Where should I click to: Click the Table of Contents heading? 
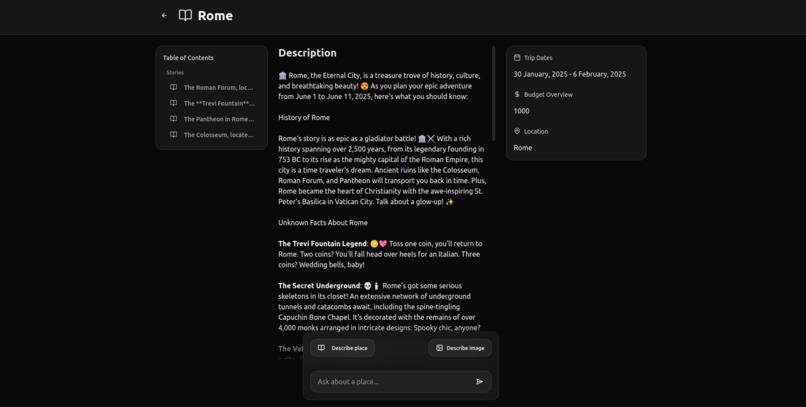point(188,58)
